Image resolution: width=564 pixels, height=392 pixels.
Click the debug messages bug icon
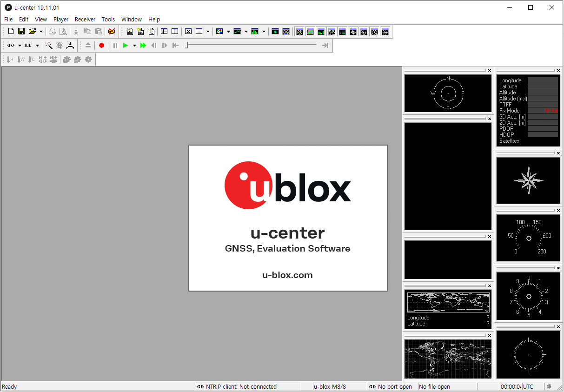click(x=59, y=45)
